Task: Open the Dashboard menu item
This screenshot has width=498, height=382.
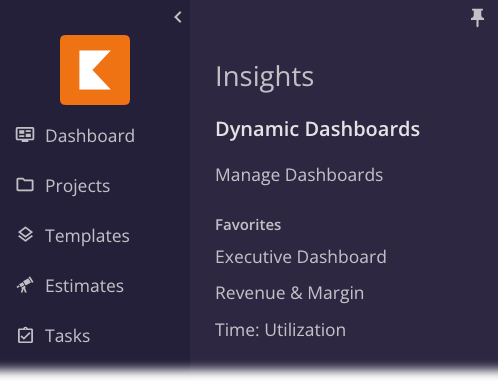Action: pos(90,136)
